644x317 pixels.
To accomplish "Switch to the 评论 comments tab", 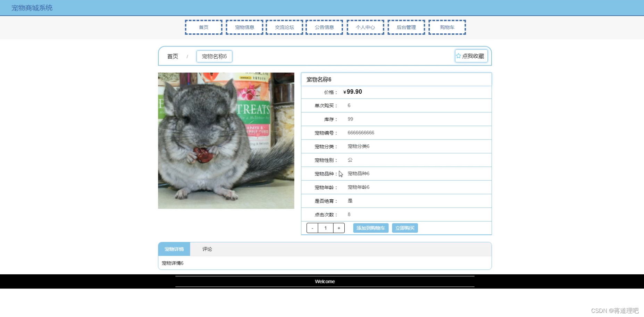I will click(207, 249).
